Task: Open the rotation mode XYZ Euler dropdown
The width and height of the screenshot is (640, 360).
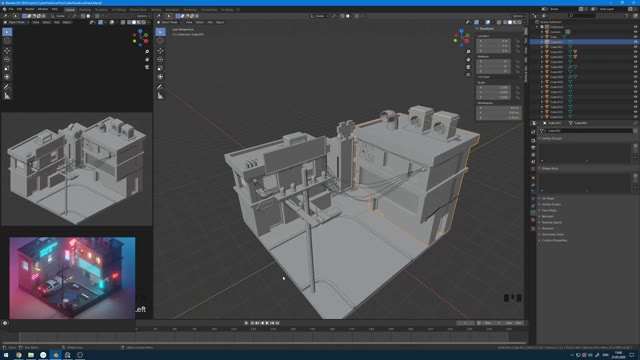Action: click(x=499, y=77)
